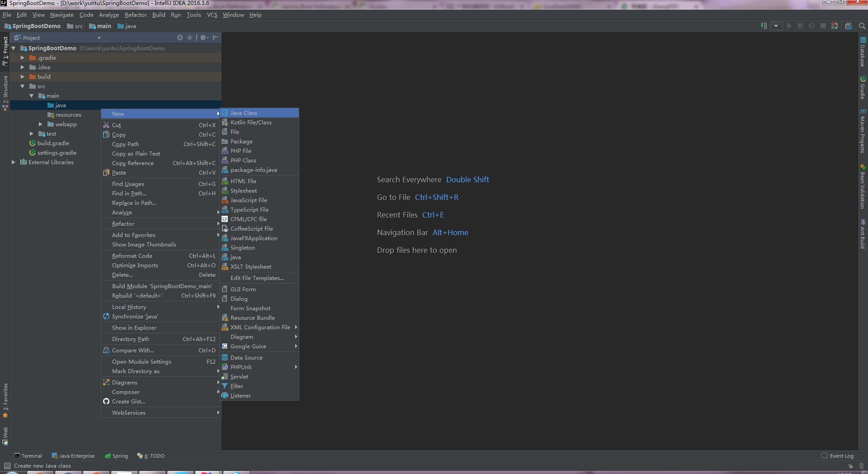Open Database tool window tab
The width and height of the screenshot is (868, 474).
coord(863,52)
